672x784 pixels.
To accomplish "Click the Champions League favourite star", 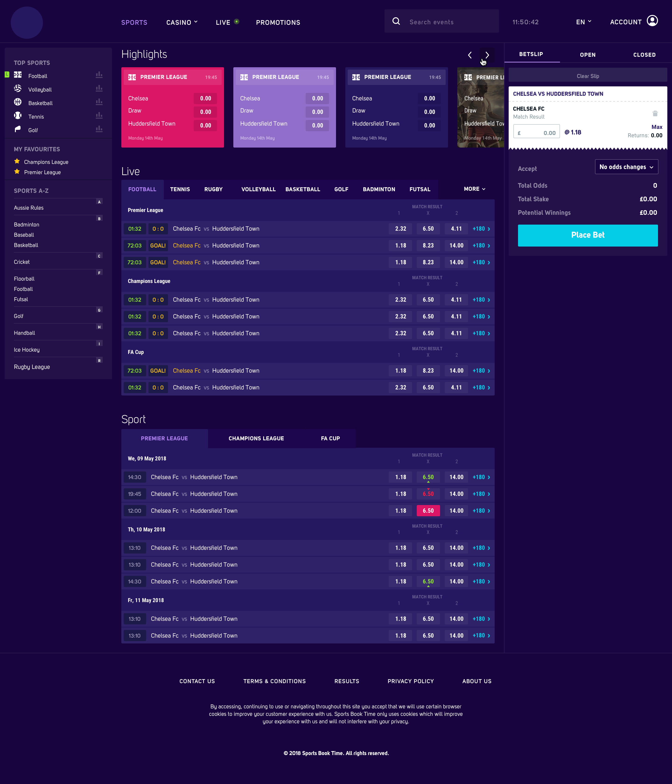I will click(x=17, y=161).
